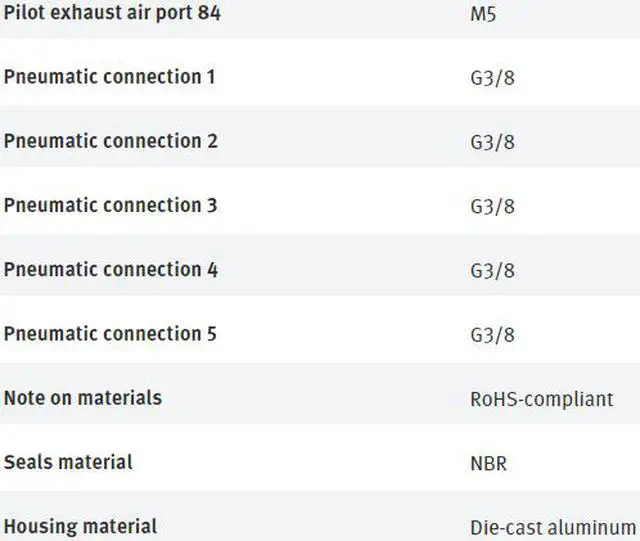The image size is (640, 541).
Task: Click the 'Pneumatic connection 1' label
Action: 109,77
